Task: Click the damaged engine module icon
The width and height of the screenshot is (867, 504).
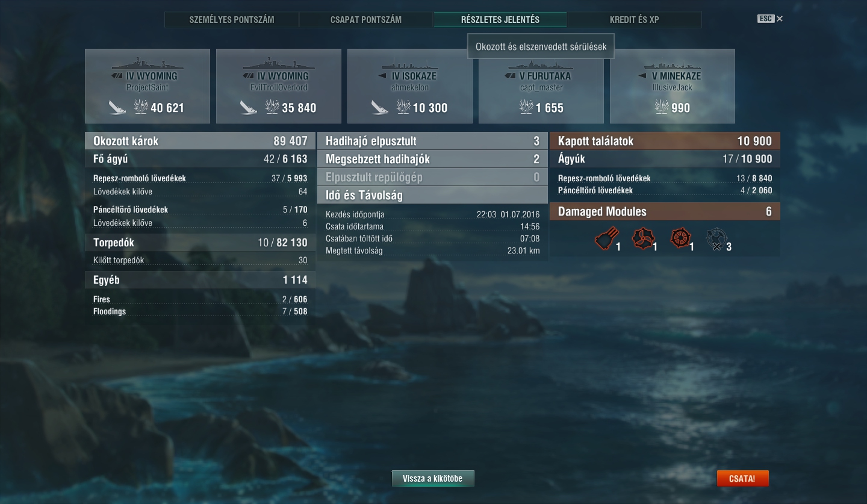Action: click(x=642, y=239)
